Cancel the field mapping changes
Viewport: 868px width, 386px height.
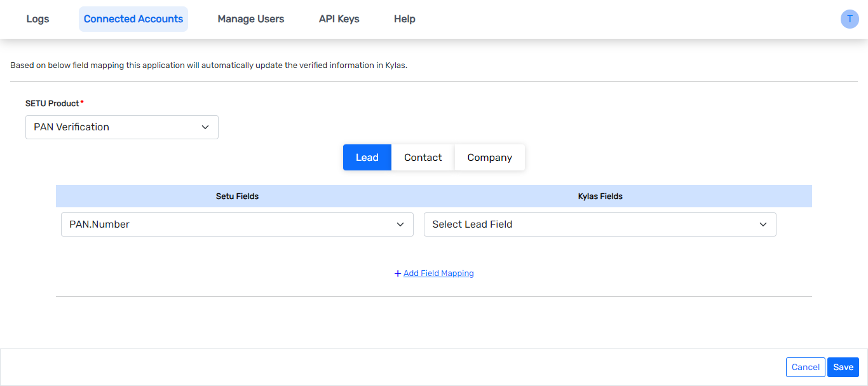click(x=806, y=367)
